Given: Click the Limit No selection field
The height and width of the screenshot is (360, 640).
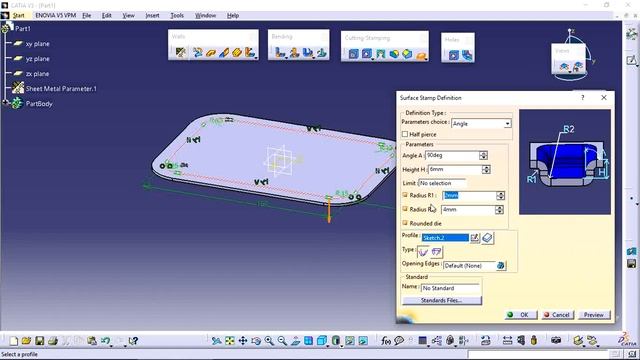Looking at the screenshot, I should (442, 183).
